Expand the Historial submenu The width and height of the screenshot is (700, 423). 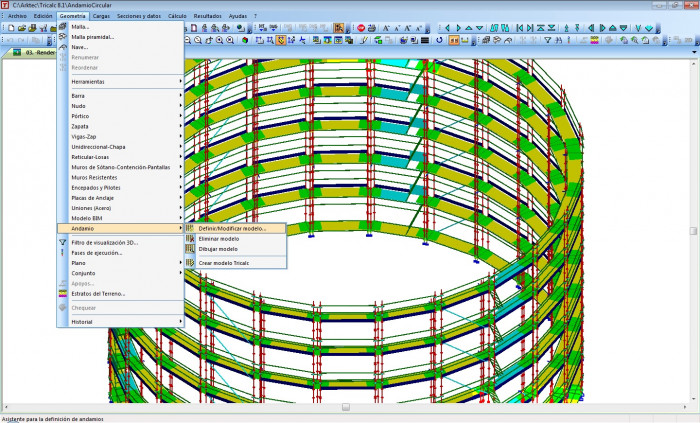click(x=121, y=322)
